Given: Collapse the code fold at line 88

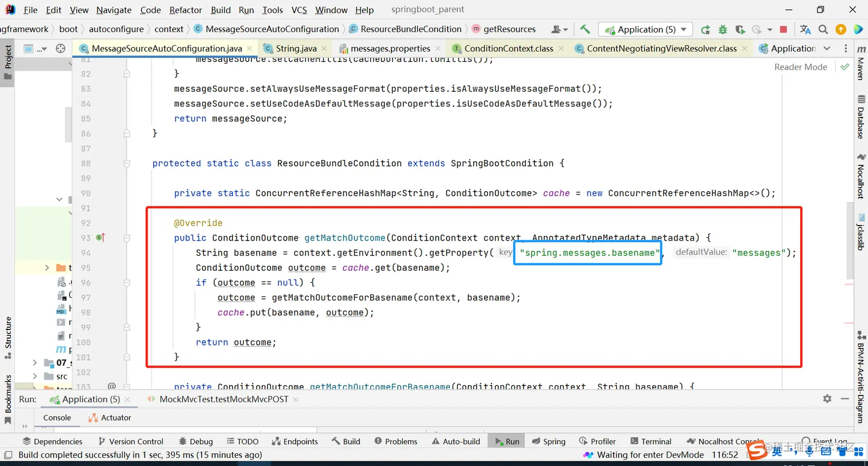Looking at the screenshot, I should point(127,164).
